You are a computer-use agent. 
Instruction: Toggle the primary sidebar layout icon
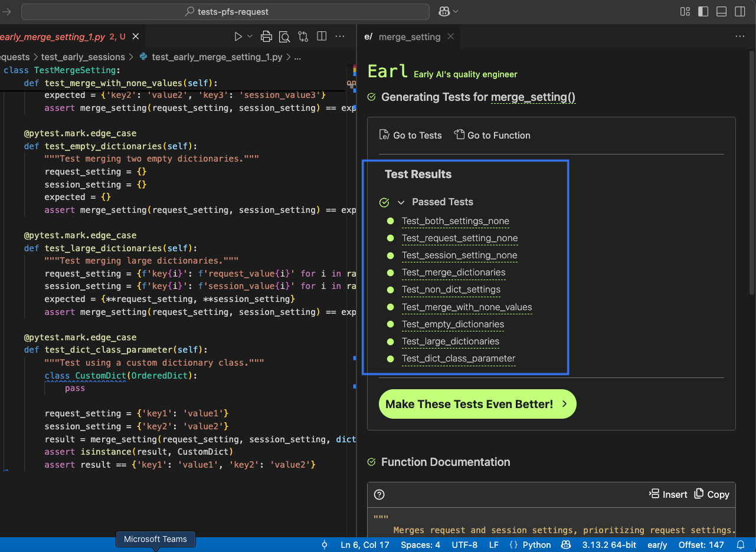[703, 11]
